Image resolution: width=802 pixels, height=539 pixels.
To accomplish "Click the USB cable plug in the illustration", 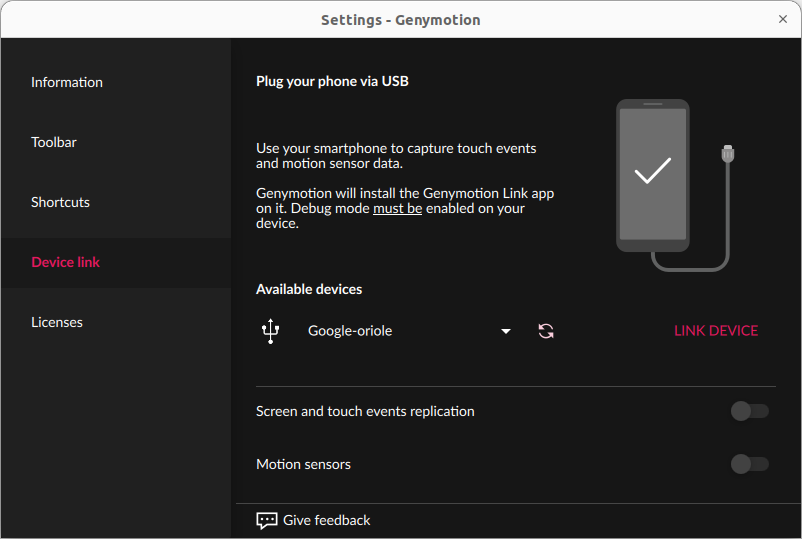I will tap(727, 155).
